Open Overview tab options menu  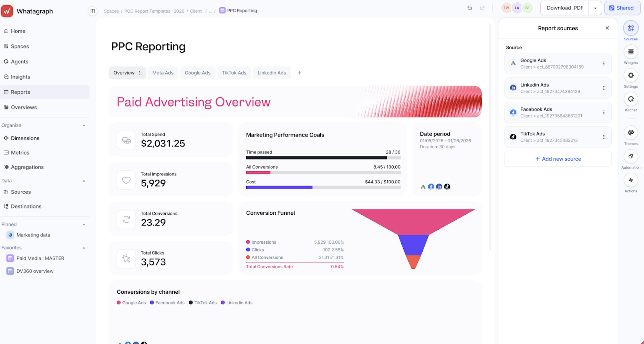tap(139, 73)
